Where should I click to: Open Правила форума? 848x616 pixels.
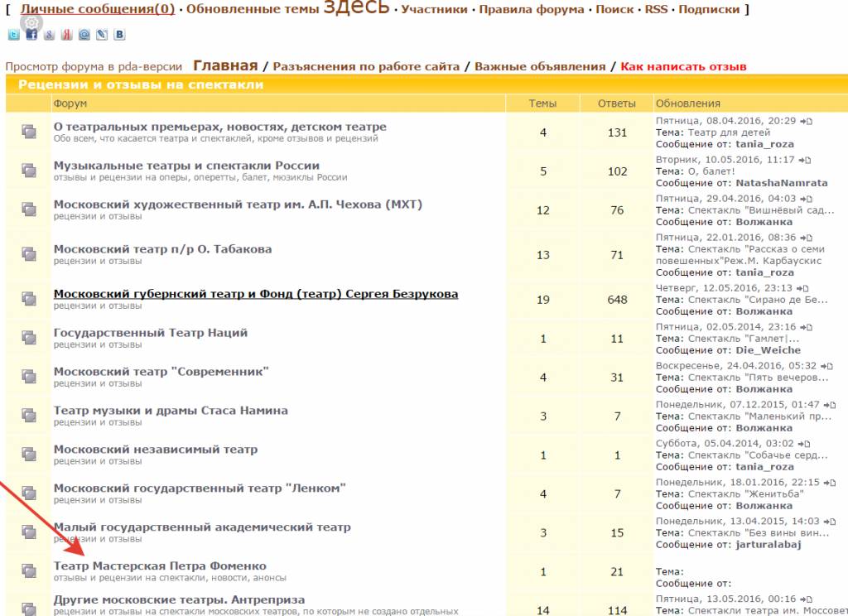tap(532, 9)
